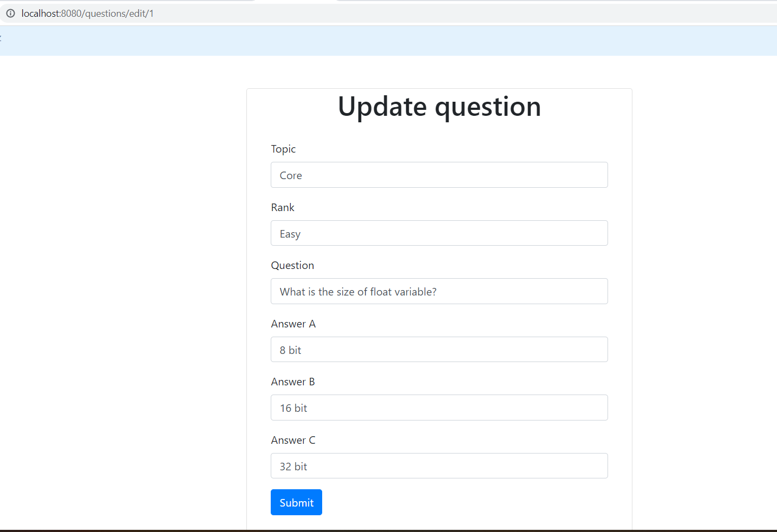Click the Submit button

[x=296, y=502]
